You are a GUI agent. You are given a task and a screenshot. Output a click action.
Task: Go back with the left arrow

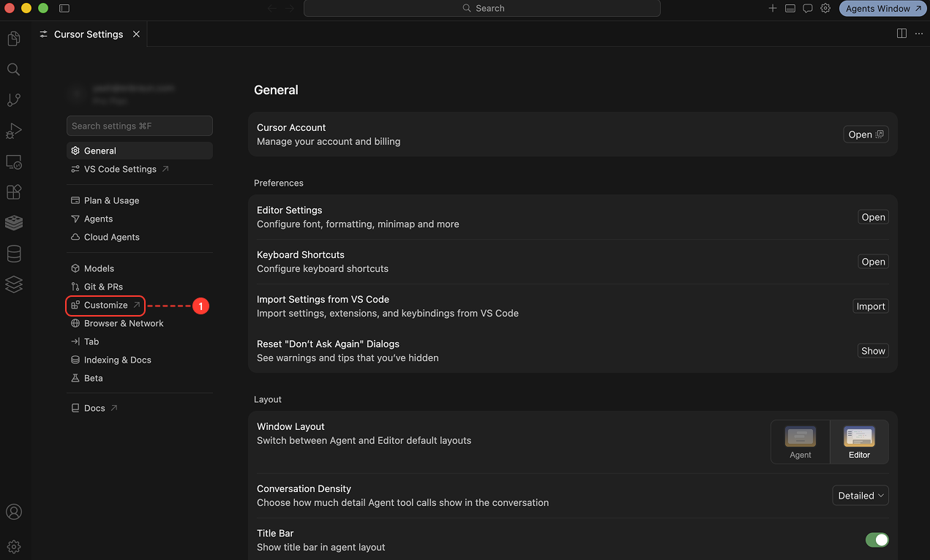click(271, 8)
